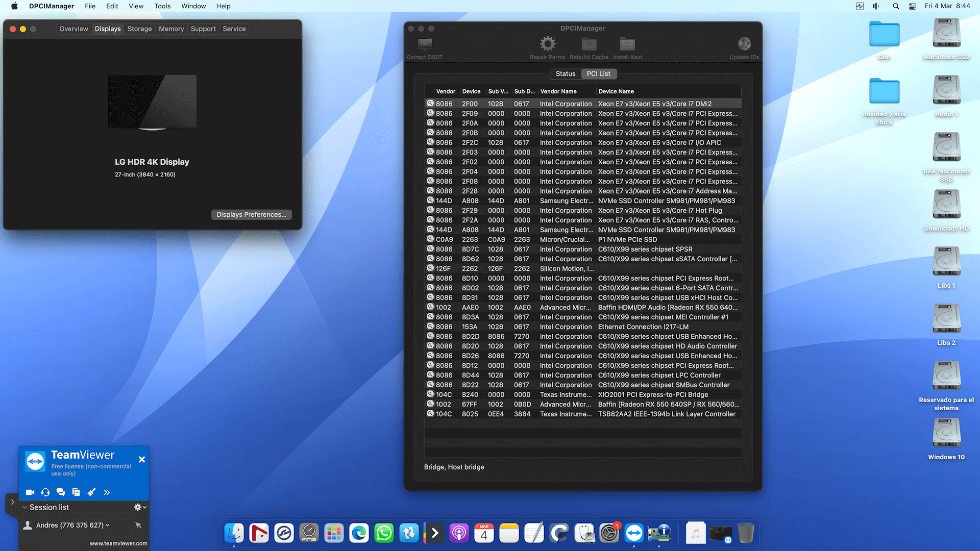Click TeamViewer headset audio icon

(x=45, y=492)
